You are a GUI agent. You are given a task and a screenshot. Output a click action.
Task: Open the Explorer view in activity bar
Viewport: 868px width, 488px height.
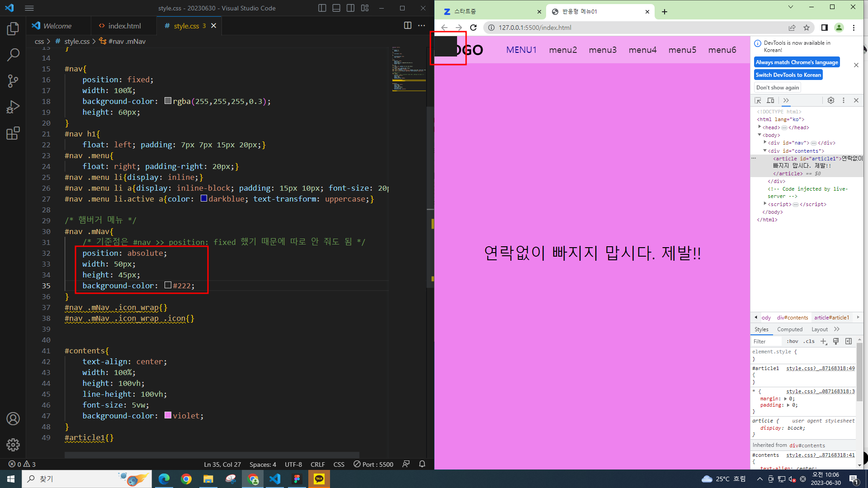pos(13,29)
